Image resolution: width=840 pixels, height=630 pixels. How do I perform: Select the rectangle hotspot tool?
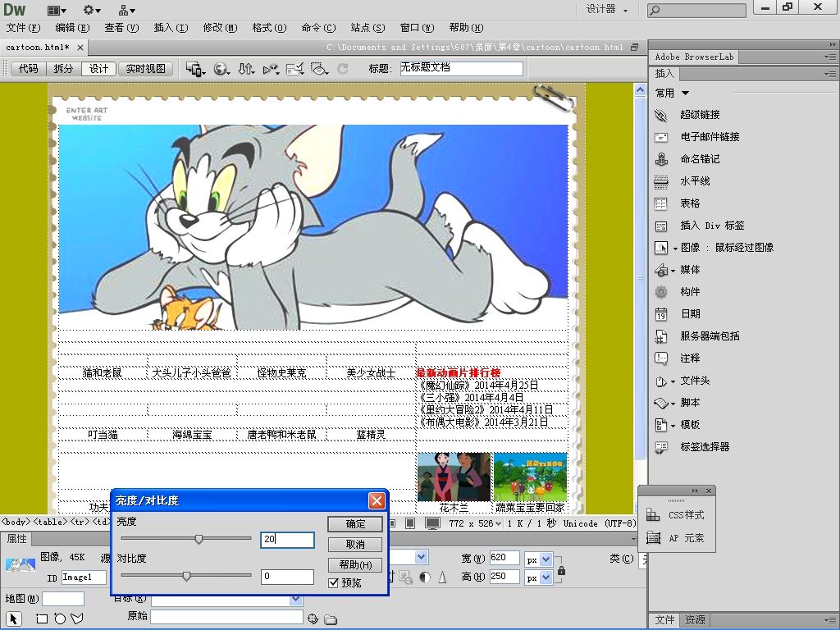(41, 619)
